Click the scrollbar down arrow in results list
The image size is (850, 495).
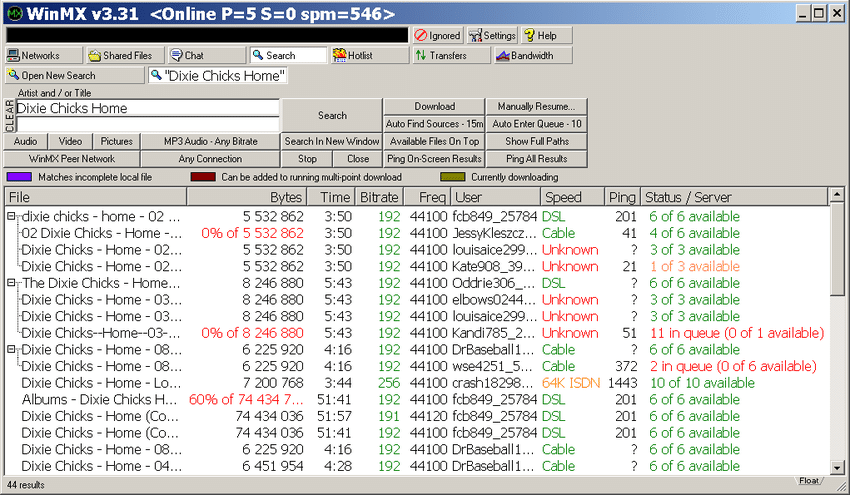click(x=837, y=467)
